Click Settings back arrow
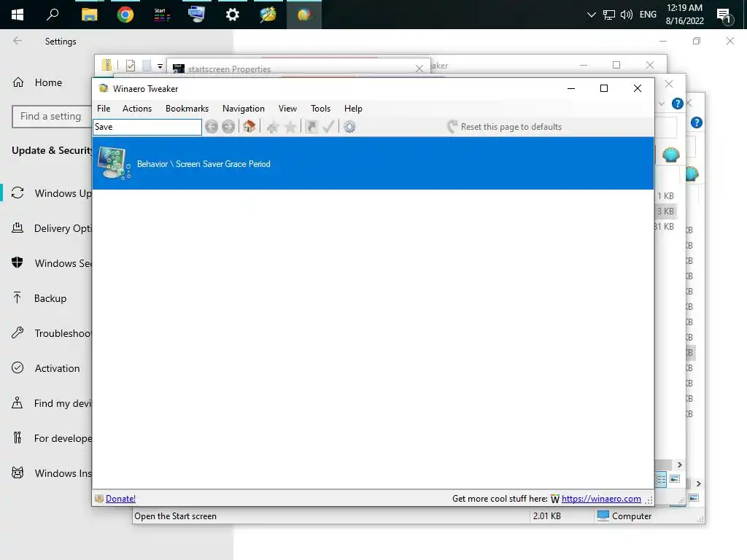Screen dimensions: 747x560 18,41
